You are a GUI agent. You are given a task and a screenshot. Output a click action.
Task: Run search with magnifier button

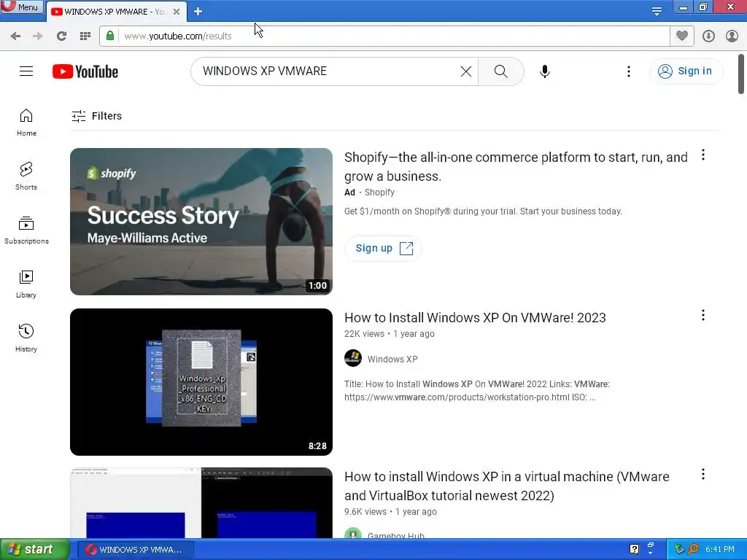pyautogui.click(x=500, y=71)
